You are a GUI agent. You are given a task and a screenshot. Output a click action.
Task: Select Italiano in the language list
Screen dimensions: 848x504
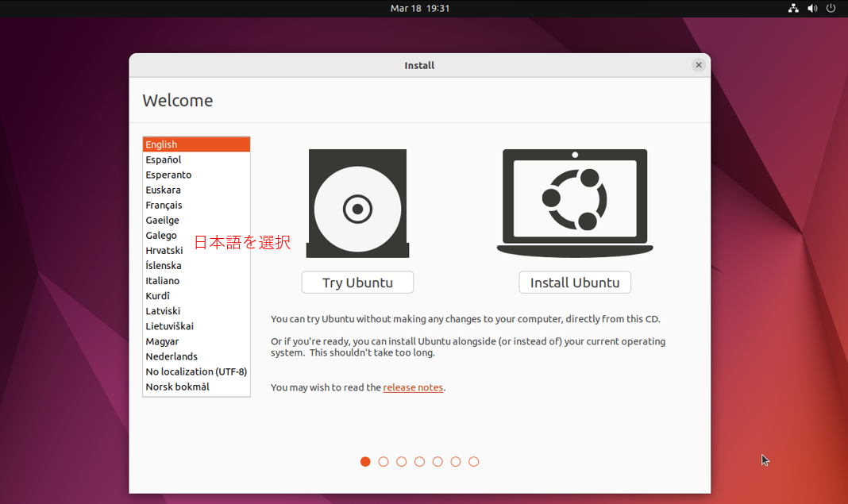pyautogui.click(x=196, y=281)
